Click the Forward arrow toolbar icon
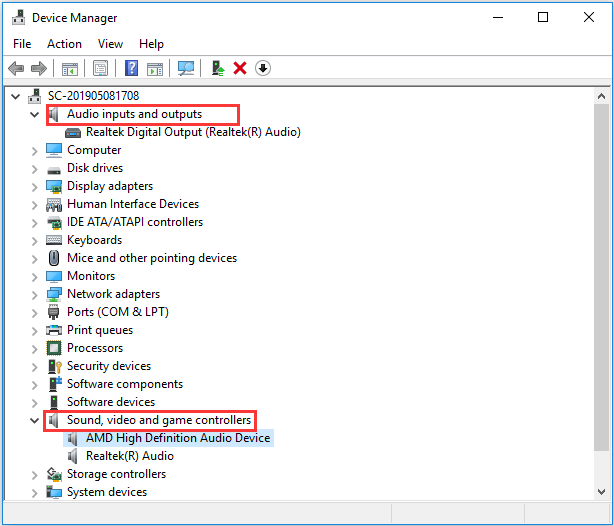The height and width of the screenshot is (526, 614). tap(39, 69)
